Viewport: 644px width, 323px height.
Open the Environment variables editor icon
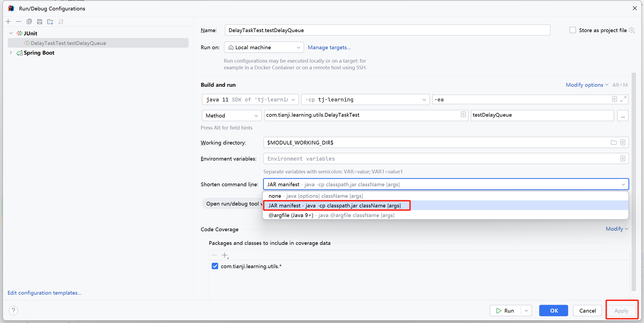[x=623, y=158]
